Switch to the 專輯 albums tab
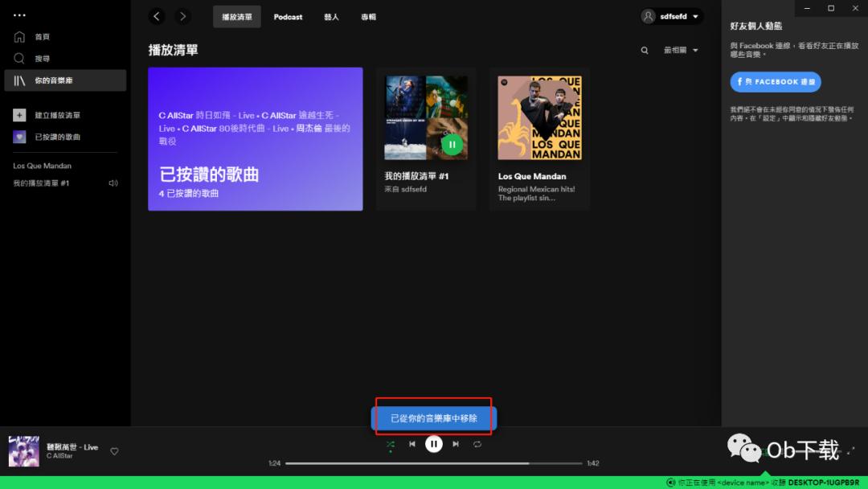 coord(368,16)
